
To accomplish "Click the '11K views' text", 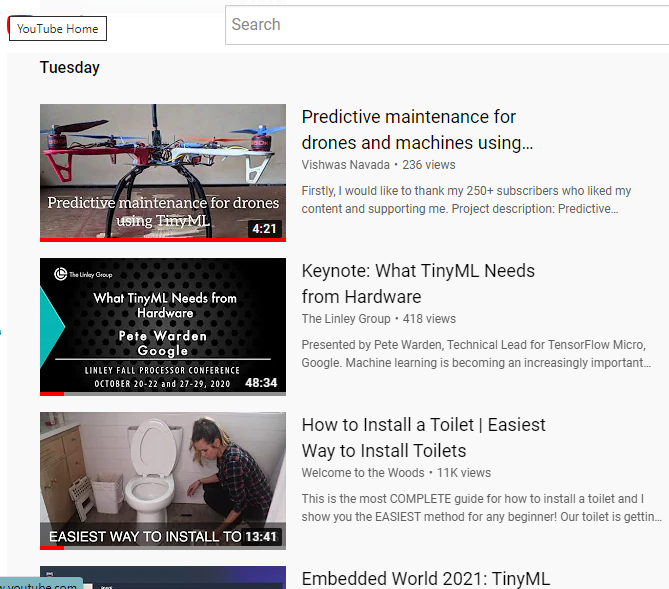I will [x=464, y=473].
